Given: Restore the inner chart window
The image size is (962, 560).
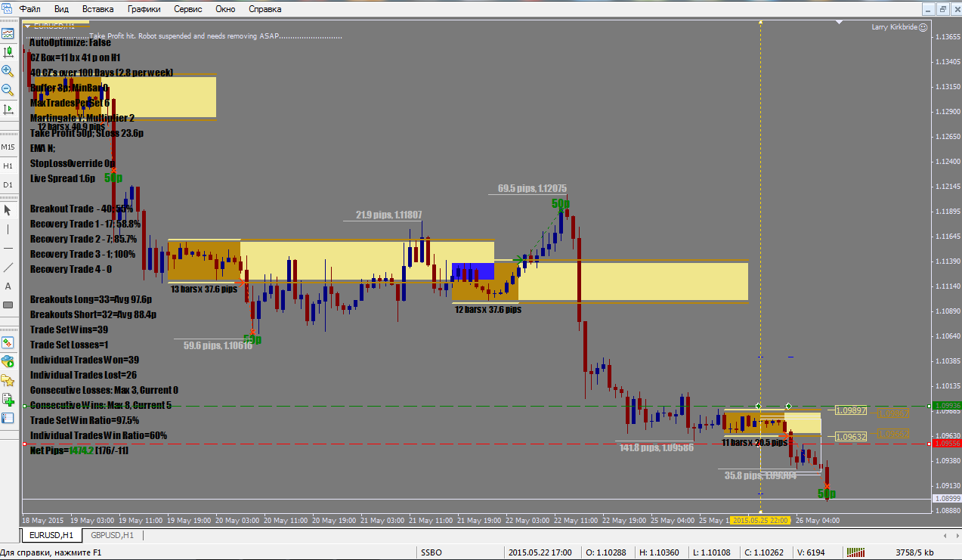Looking at the screenshot, I should pyautogui.click(x=942, y=9).
